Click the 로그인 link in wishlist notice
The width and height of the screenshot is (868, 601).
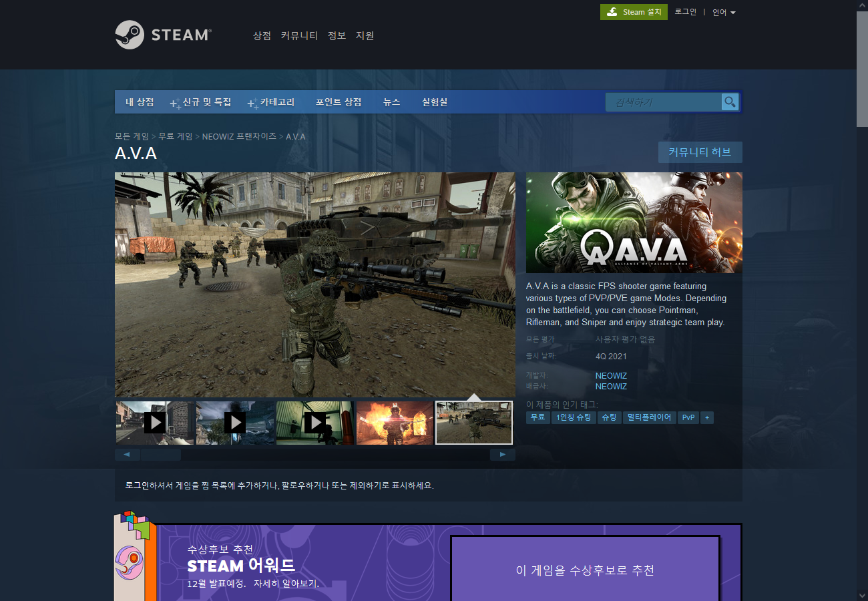137,485
